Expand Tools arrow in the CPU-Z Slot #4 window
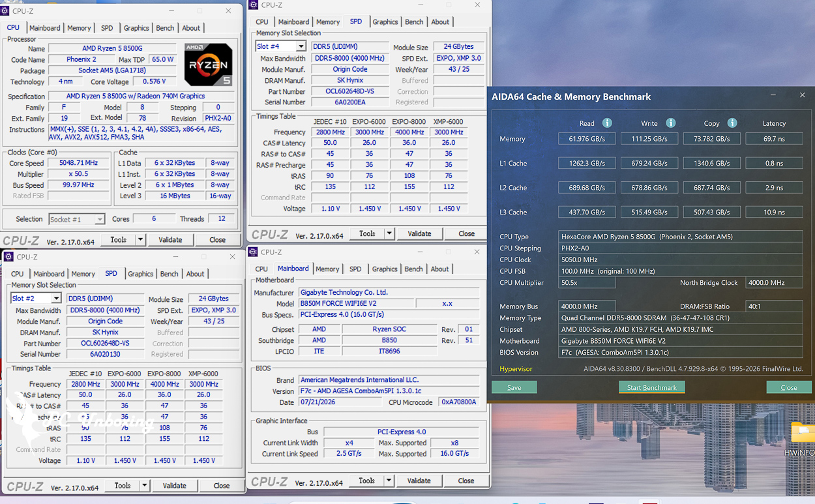Viewport: 815px width, 504px height. (x=389, y=233)
